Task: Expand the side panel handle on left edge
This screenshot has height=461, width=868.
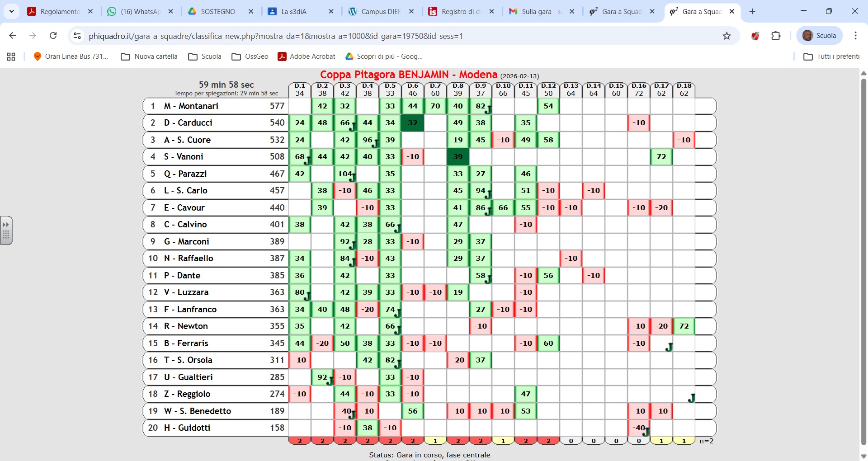Action: (x=6, y=230)
